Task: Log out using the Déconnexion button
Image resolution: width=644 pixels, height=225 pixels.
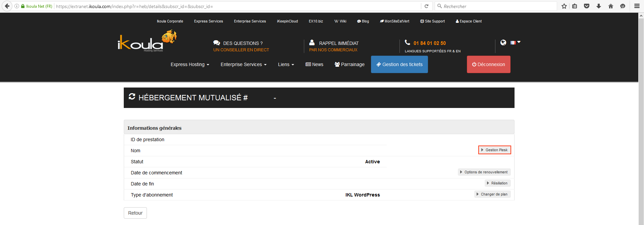Action: (488, 64)
